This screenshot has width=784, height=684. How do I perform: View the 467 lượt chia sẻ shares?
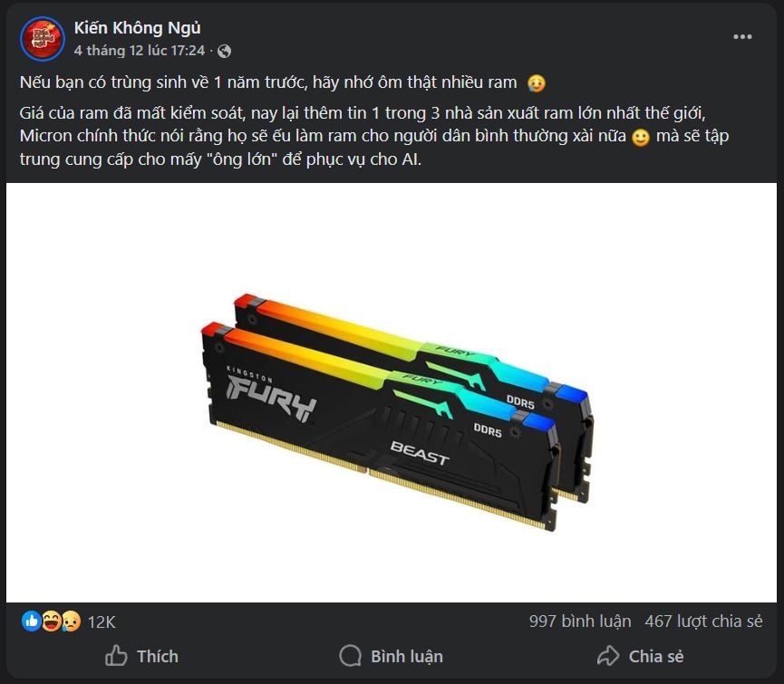pyautogui.click(x=703, y=621)
